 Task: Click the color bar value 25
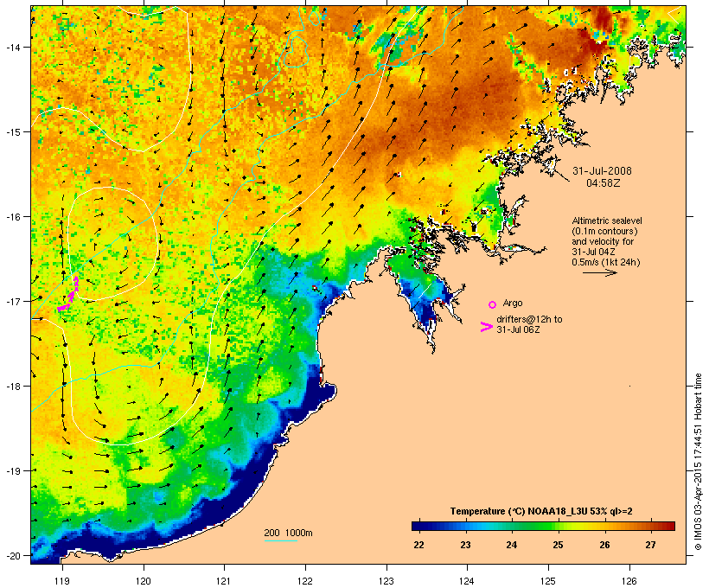click(558, 545)
